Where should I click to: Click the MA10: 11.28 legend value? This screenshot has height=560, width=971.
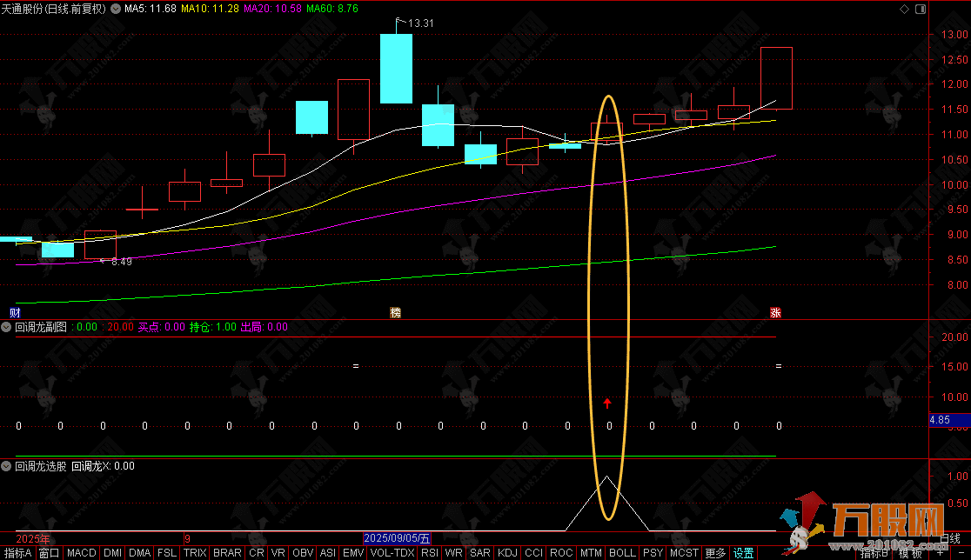pyautogui.click(x=210, y=9)
